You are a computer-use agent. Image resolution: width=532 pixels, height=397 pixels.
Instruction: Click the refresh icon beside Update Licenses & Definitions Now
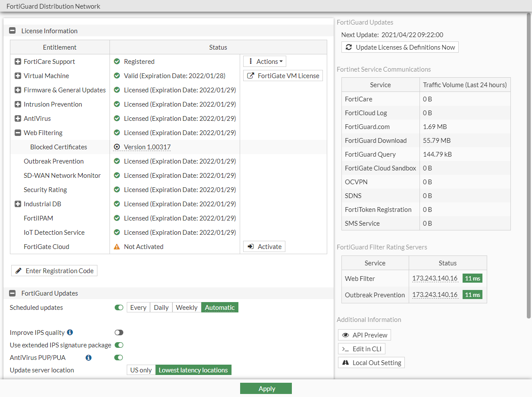click(349, 47)
